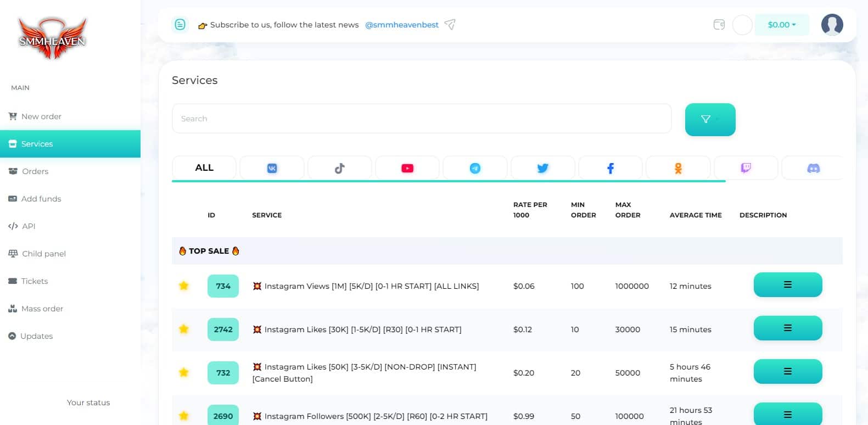Open the @smmheavenbest Telegram link
This screenshot has height=425, width=868.
pos(401,25)
